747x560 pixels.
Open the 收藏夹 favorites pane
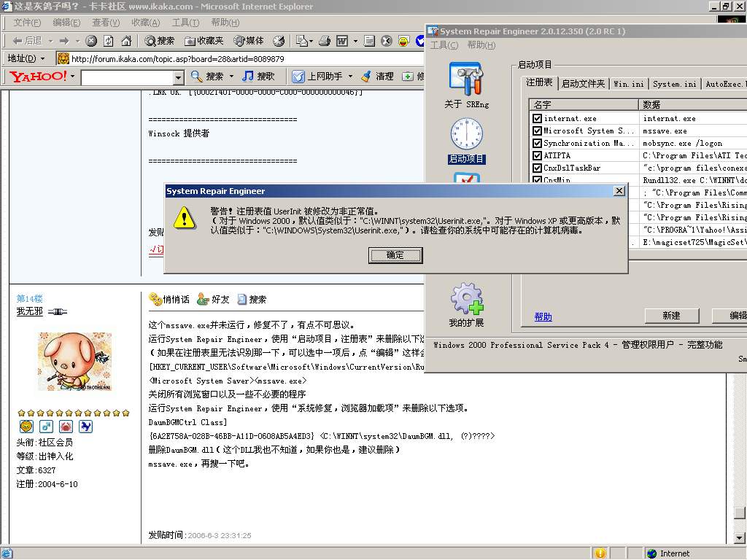[x=204, y=41]
